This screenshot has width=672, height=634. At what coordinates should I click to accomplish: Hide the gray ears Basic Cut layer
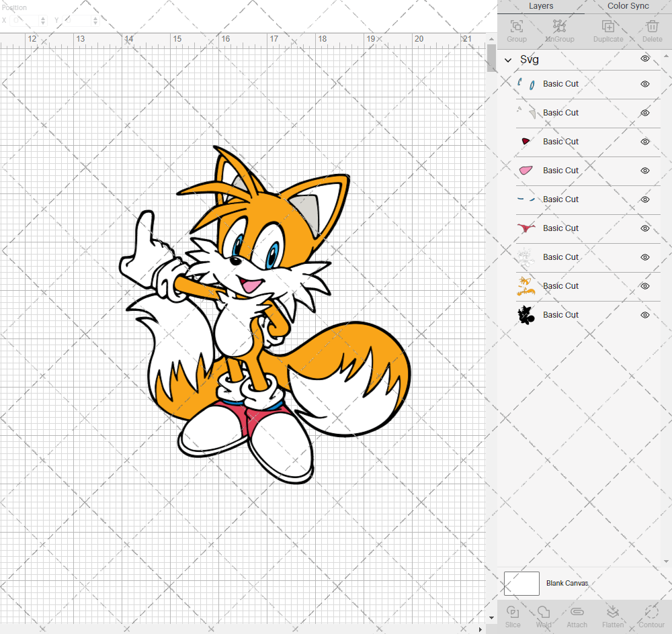point(645,113)
